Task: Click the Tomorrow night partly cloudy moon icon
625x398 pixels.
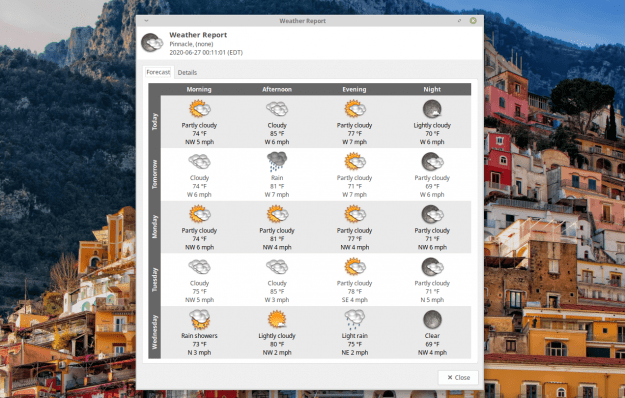Action: [x=432, y=161]
